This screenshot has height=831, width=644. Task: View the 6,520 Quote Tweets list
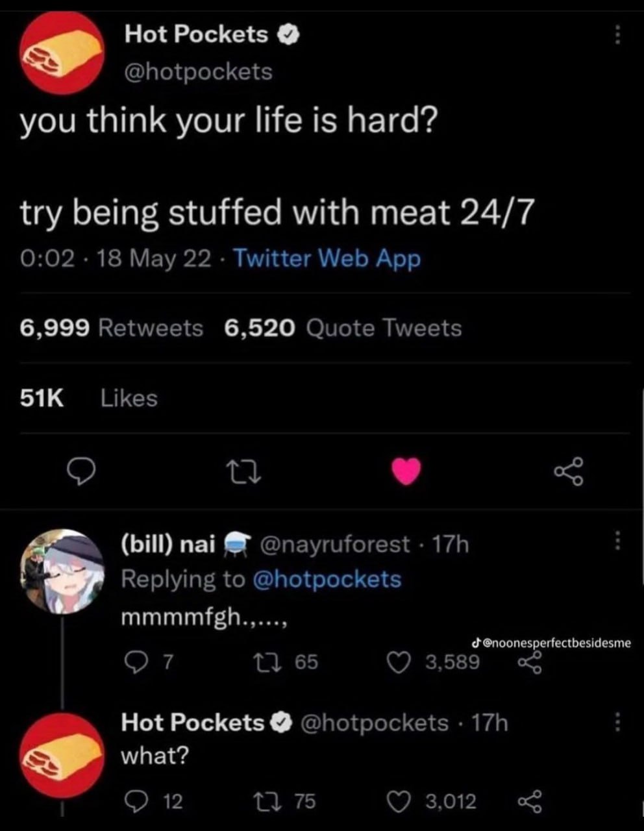pyautogui.click(x=343, y=328)
